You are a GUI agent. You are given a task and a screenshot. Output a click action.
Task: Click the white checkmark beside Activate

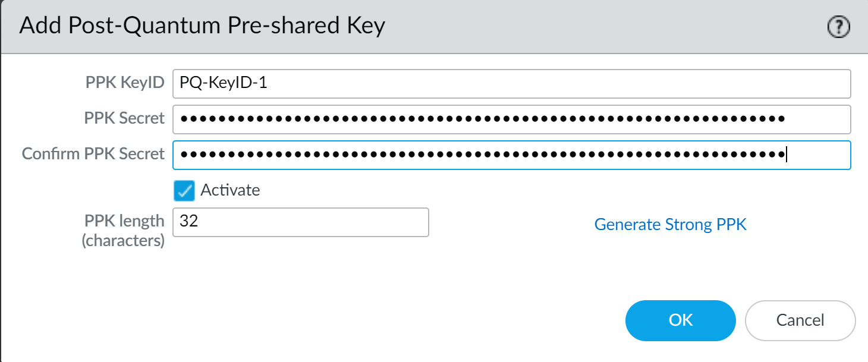coord(184,191)
